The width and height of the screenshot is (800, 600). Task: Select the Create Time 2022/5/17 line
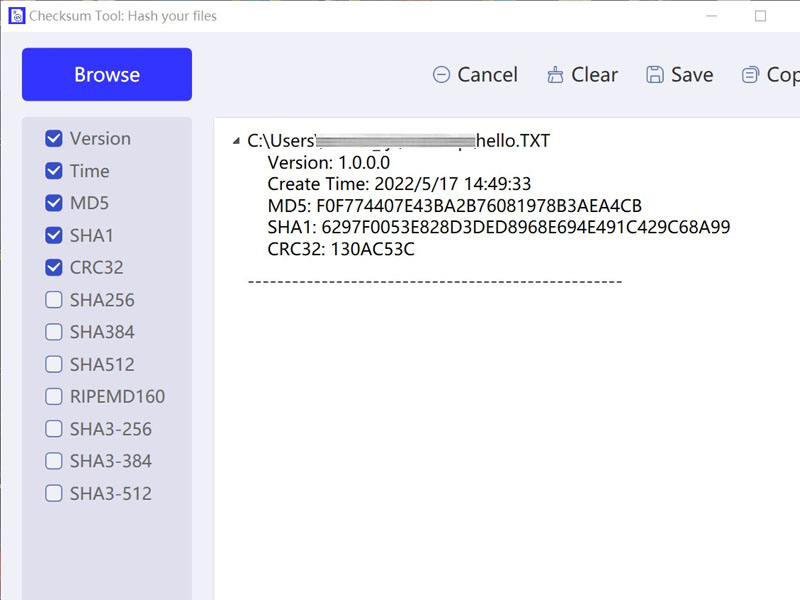pos(399,184)
